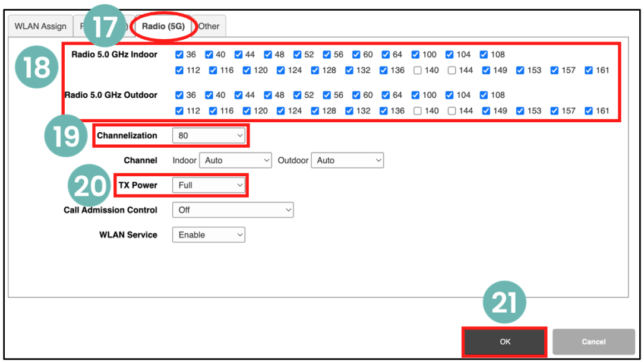Switch to the WLAN Assign tab
644x362 pixels.
(40, 26)
